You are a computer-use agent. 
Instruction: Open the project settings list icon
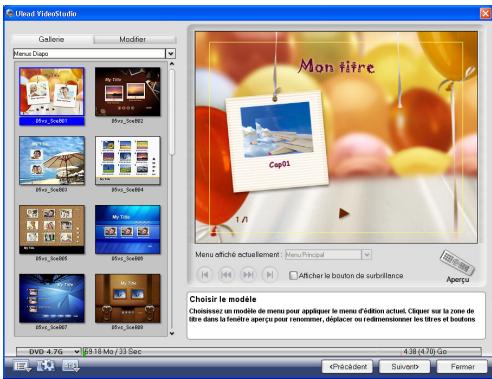(x=22, y=366)
